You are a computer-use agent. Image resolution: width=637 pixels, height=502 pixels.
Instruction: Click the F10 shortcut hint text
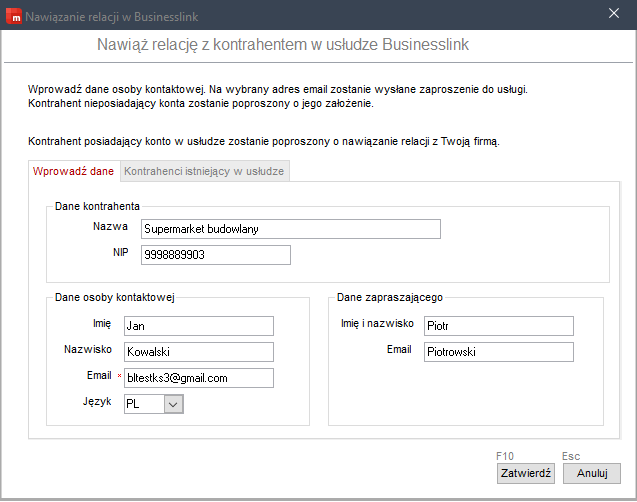coord(505,456)
